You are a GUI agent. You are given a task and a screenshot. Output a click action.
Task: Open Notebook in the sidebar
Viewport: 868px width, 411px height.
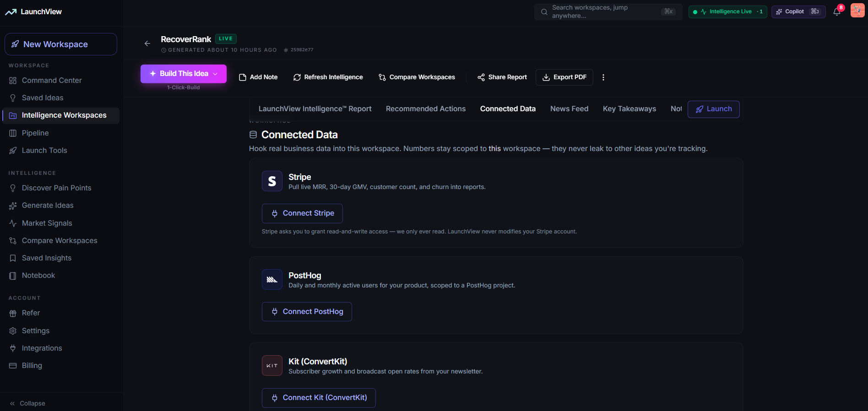coord(61,276)
